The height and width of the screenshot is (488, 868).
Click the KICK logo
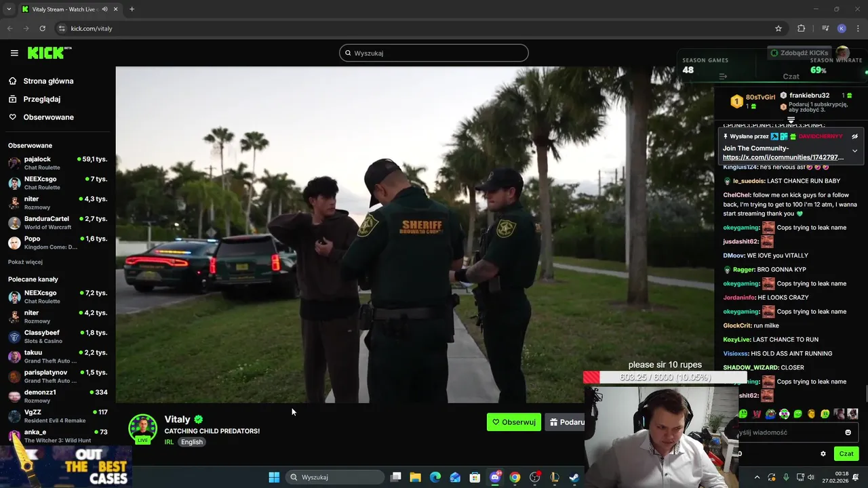49,53
